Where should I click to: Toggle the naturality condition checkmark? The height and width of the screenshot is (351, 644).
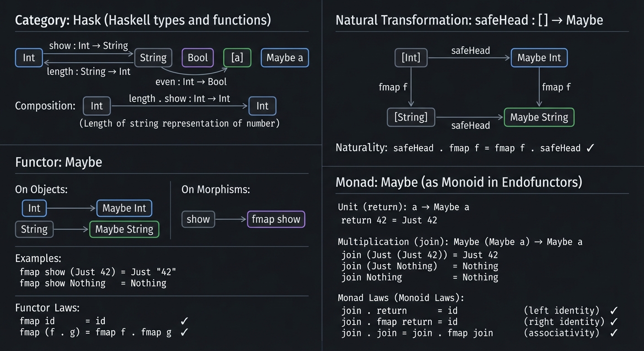click(590, 148)
